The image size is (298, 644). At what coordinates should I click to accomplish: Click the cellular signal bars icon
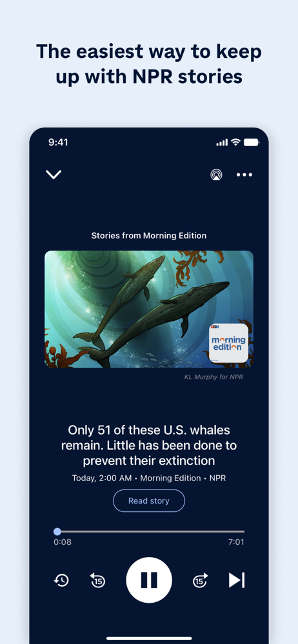[222, 142]
